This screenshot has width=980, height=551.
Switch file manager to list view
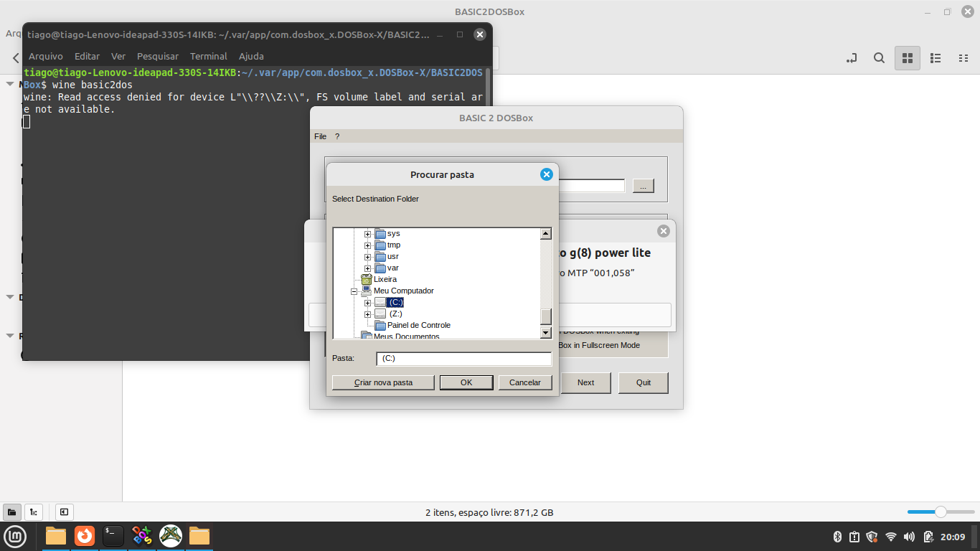click(x=936, y=58)
